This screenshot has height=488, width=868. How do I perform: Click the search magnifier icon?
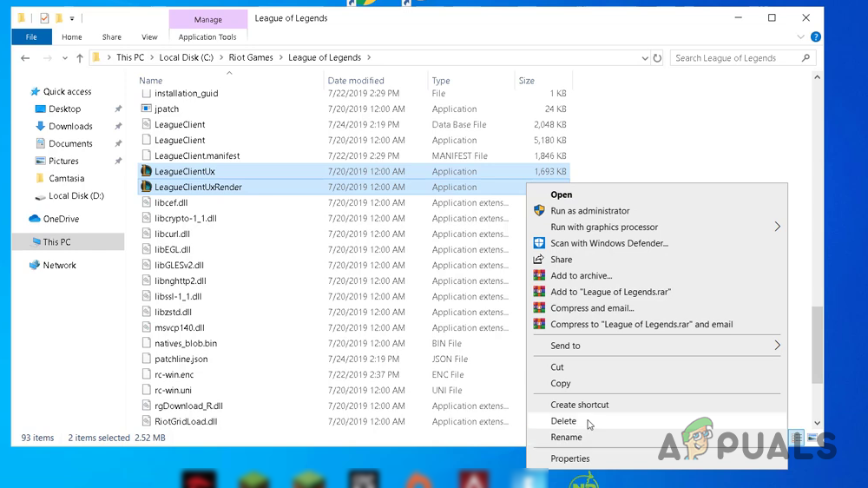(x=806, y=58)
